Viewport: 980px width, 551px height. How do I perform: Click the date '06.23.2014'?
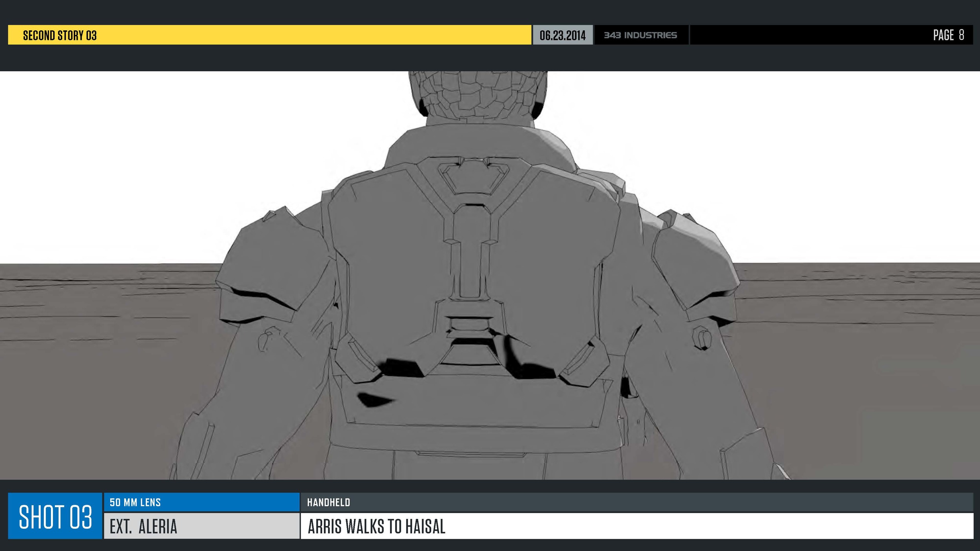pos(563,35)
